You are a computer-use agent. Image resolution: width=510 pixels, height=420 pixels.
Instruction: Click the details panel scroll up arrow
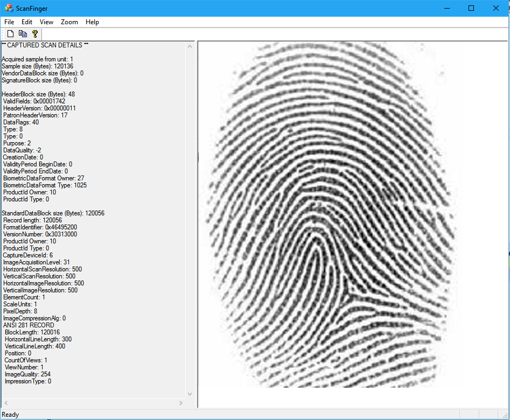coord(190,46)
